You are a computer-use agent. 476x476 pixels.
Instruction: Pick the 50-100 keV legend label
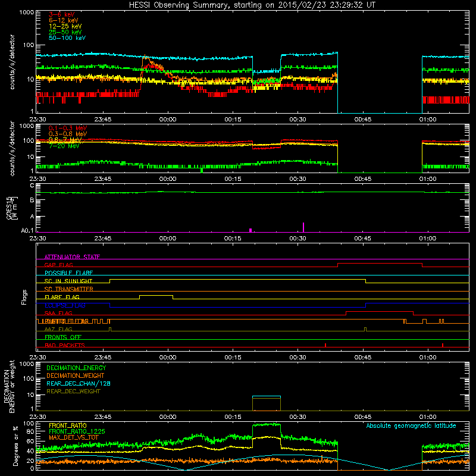tap(67, 38)
